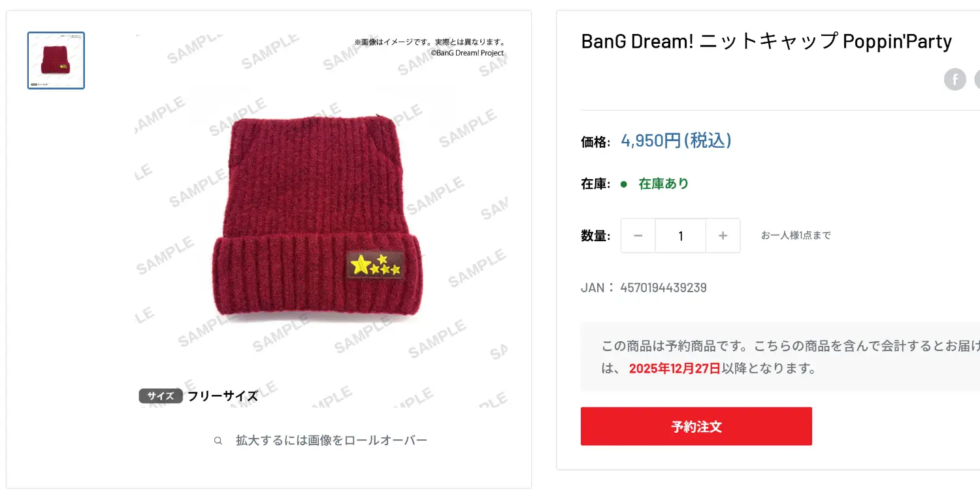Click the 予約注文 pre-order button
980x504 pixels.
click(x=696, y=426)
